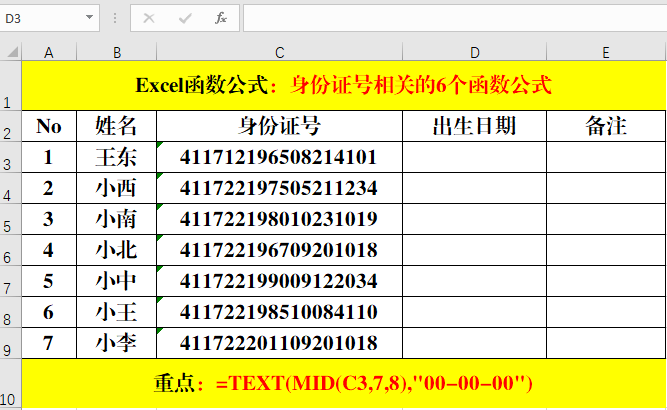Select row 6 header
The width and height of the screenshot is (667, 410).
tap(10, 251)
